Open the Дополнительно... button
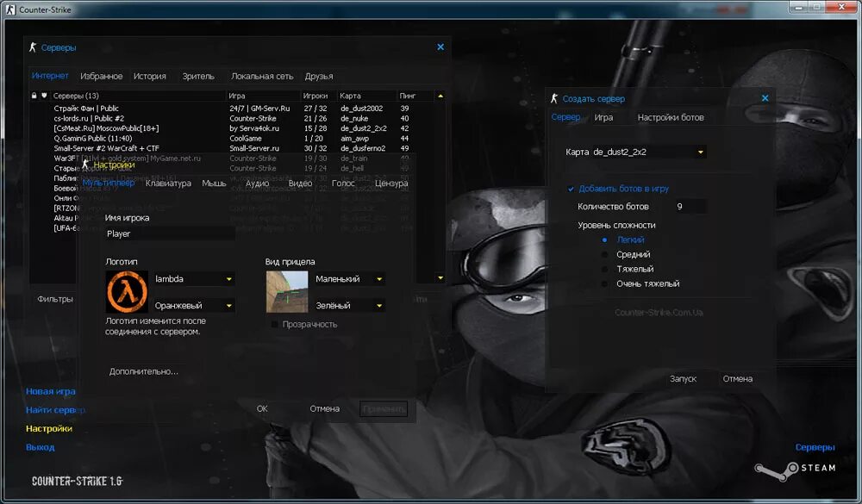862x504 pixels. (143, 371)
